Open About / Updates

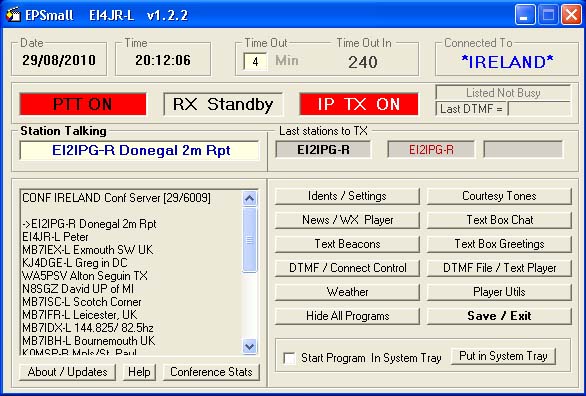67,372
